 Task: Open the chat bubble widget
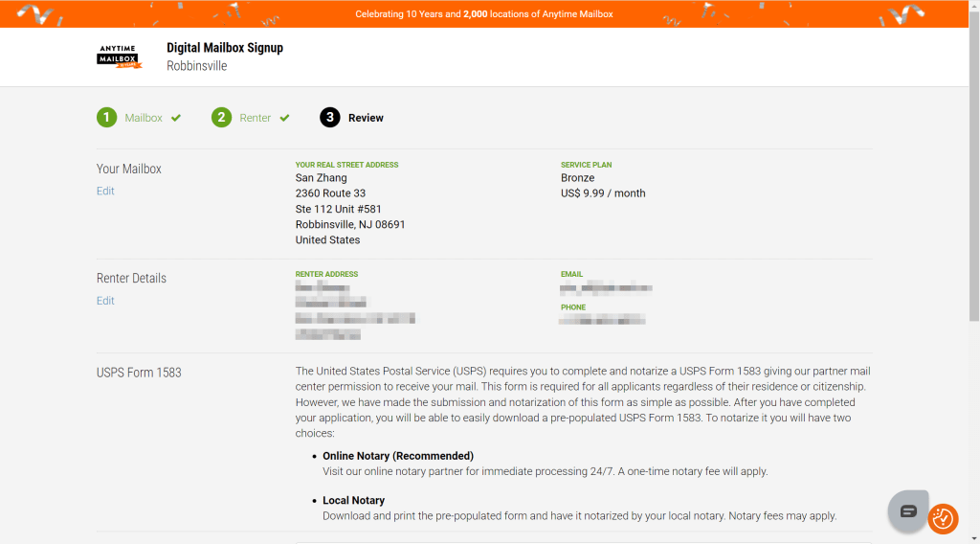coord(908,510)
